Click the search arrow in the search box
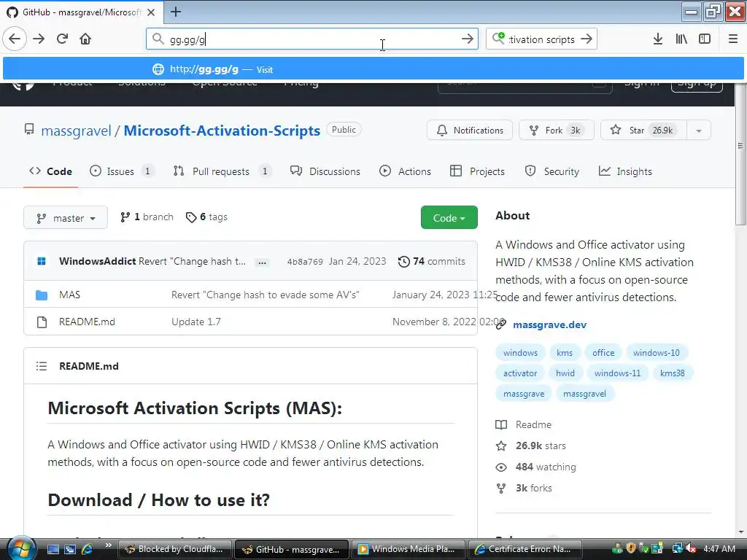The width and height of the screenshot is (747, 560). (587, 39)
